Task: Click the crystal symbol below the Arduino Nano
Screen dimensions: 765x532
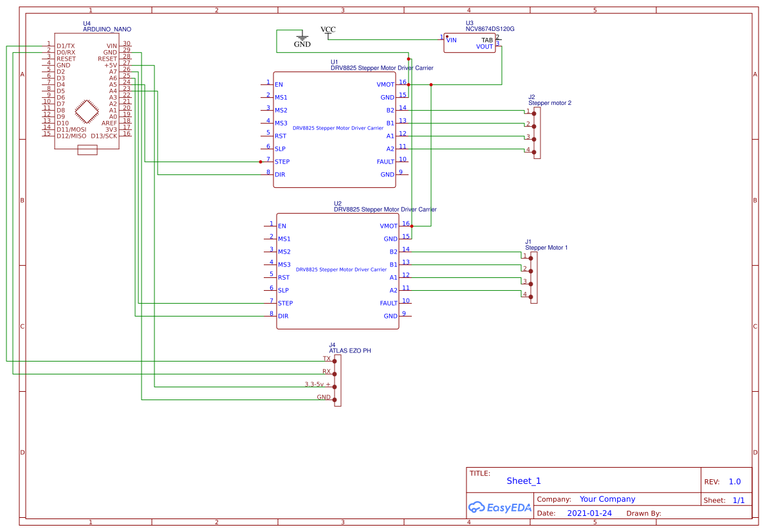Action: pos(88,150)
